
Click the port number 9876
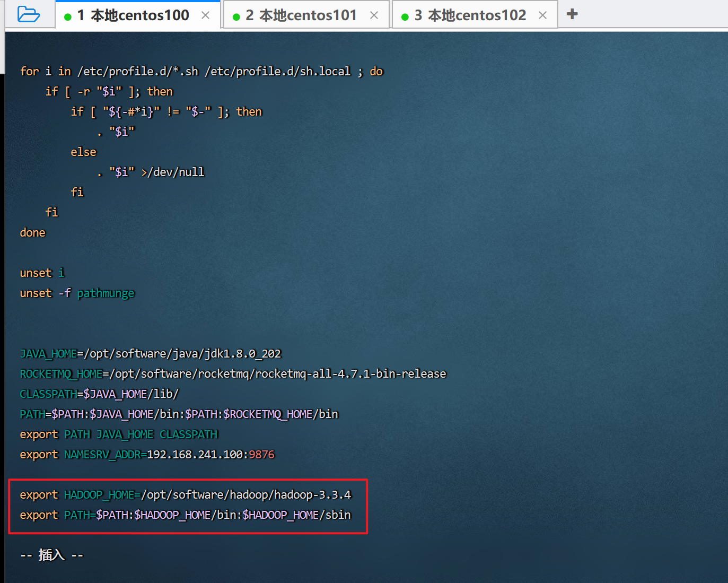pos(262,455)
